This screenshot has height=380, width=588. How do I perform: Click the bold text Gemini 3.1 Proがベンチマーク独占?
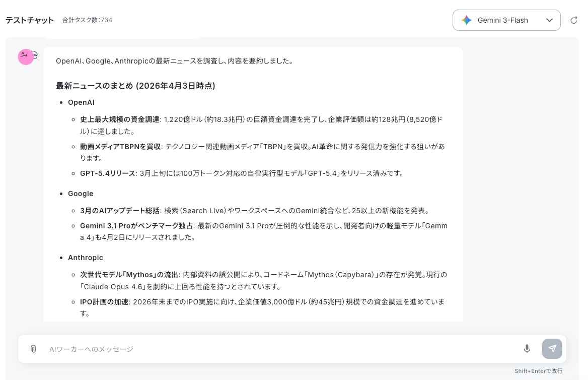coord(136,226)
